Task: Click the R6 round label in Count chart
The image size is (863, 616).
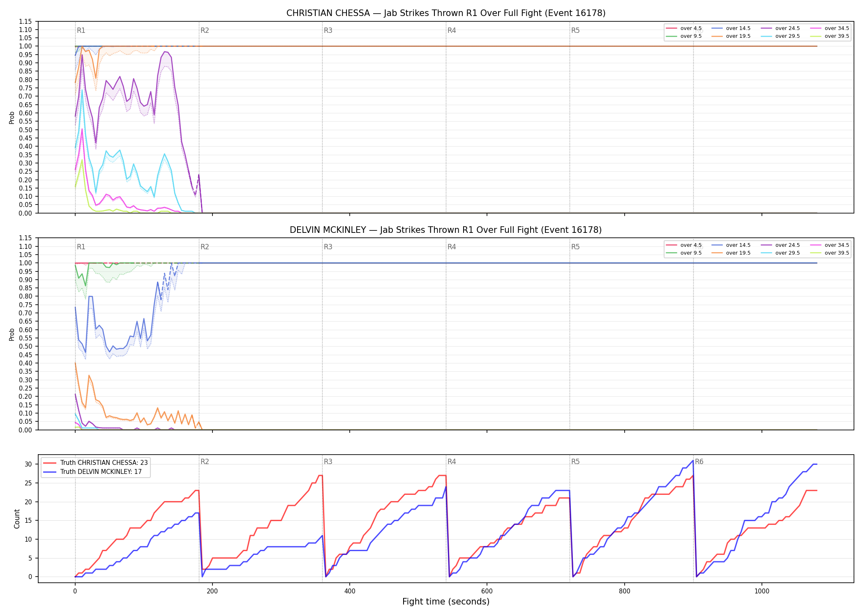Action: coord(699,462)
